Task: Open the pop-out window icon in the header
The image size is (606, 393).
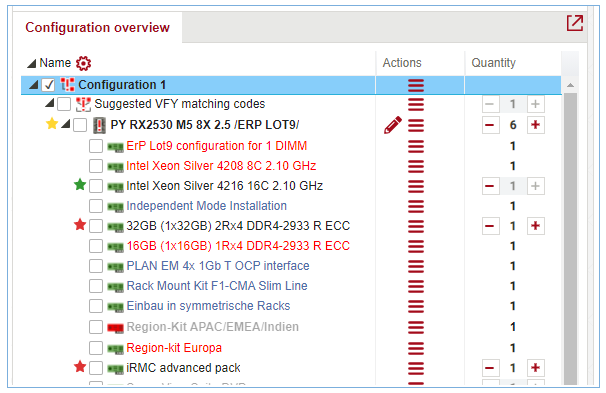Action: pyautogui.click(x=575, y=23)
